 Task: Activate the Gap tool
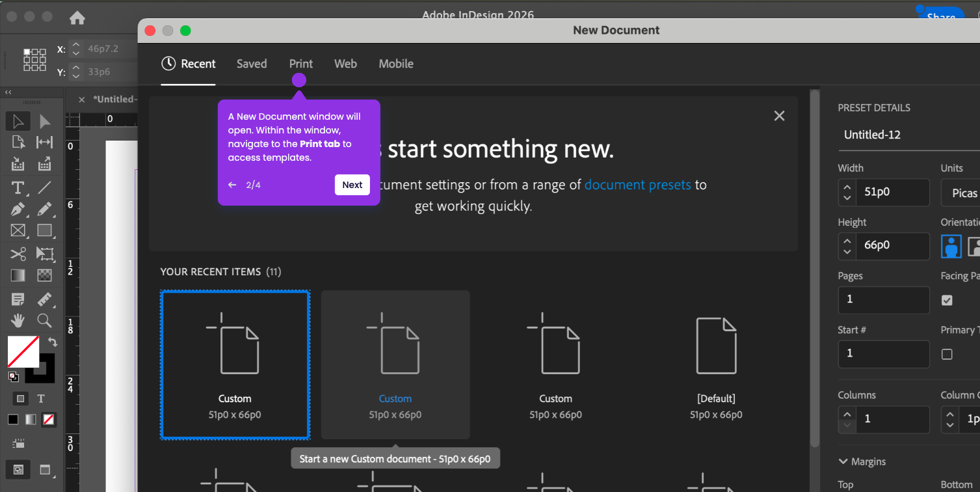pos(45,142)
